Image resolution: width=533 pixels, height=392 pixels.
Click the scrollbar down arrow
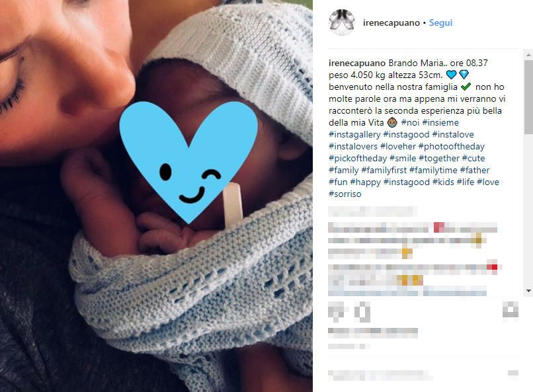528,291
